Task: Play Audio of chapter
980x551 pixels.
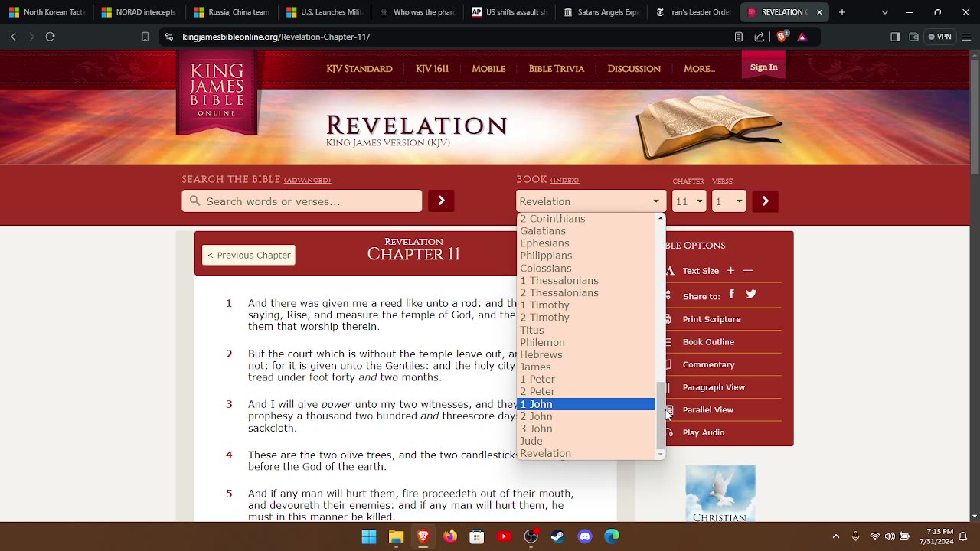Action: coord(704,432)
